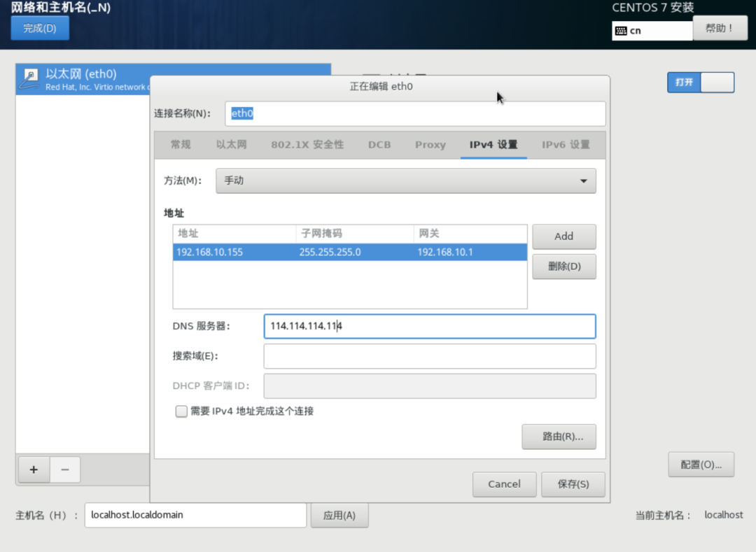Screen dimensions: 756x552
Task: Open the DCB tab
Action: point(379,145)
